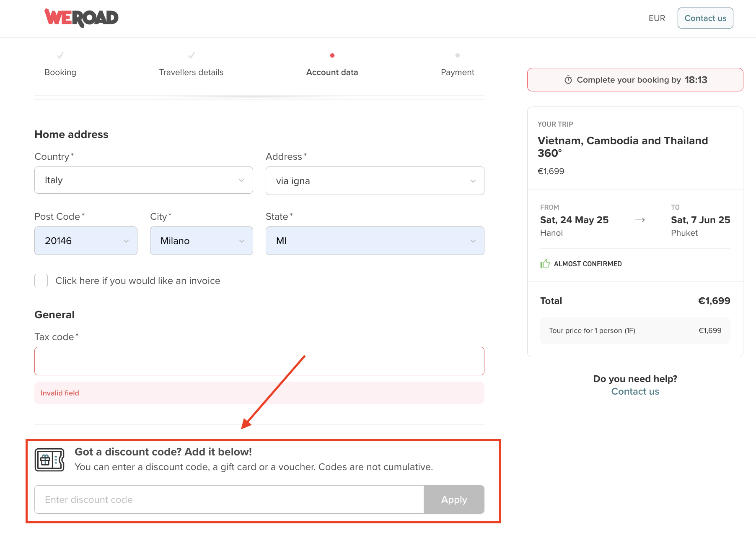The width and height of the screenshot is (756, 546).
Task: Follow the Contact us help link
Action: point(635,391)
